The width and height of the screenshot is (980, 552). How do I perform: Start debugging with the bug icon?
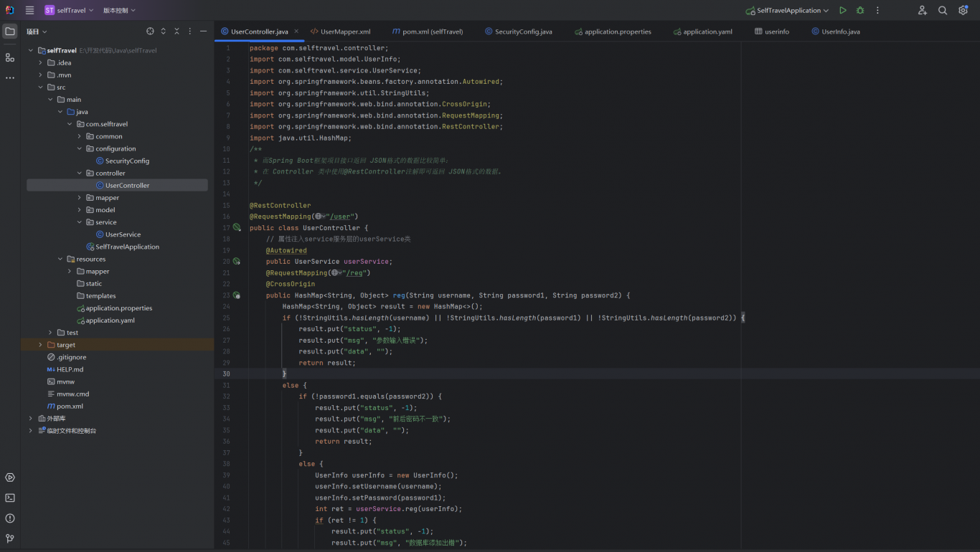click(860, 10)
